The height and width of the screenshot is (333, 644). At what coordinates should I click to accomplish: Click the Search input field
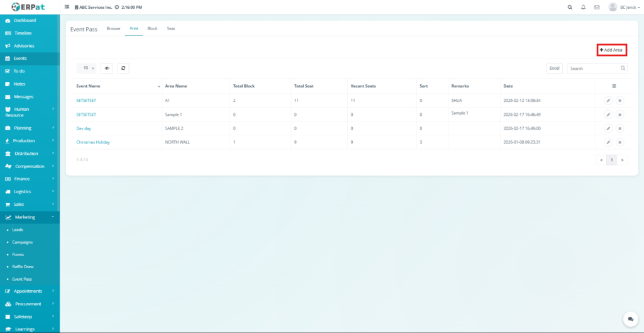[594, 68]
